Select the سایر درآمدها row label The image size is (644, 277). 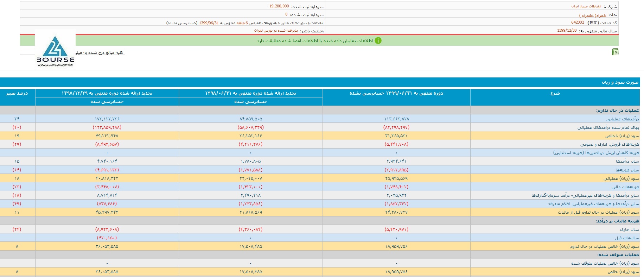pos(627,161)
